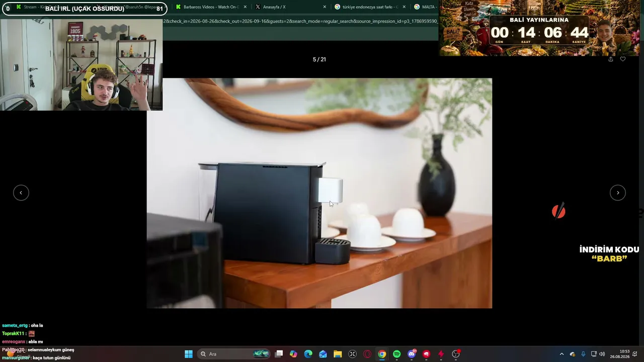Open Opera GX from the taskbar
The image size is (644, 362).
pyautogui.click(x=367, y=354)
